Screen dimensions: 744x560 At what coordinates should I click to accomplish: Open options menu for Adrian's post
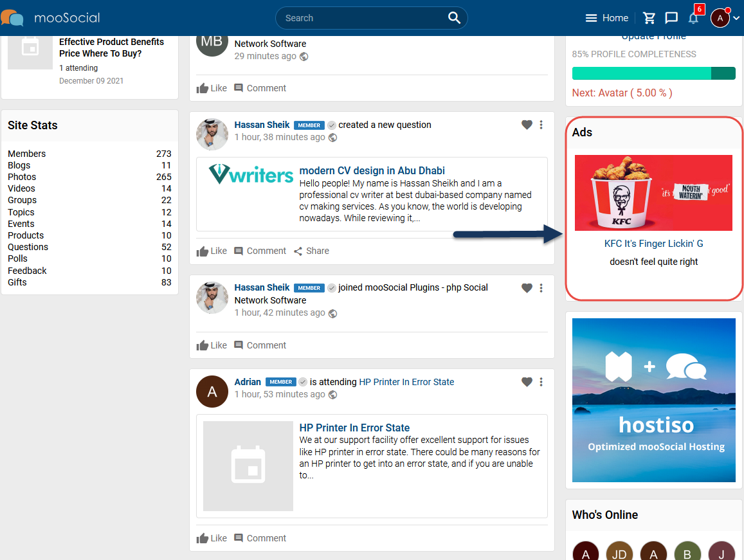click(541, 382)
